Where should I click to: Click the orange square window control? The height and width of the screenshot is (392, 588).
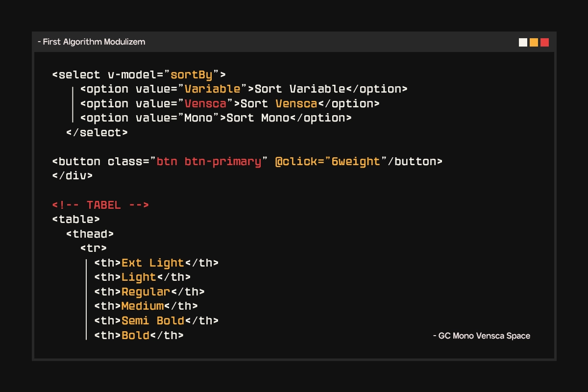point(533,43)
